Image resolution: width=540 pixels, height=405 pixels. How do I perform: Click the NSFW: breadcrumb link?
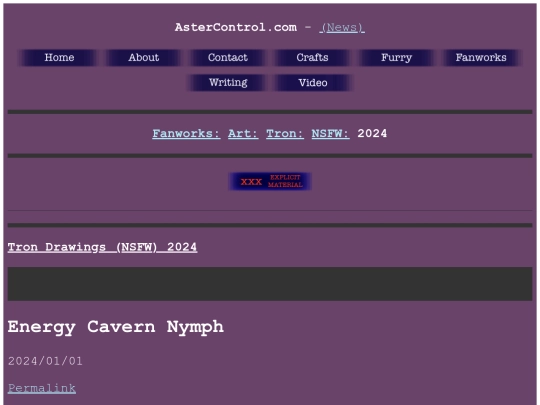[x=330, y=134]
